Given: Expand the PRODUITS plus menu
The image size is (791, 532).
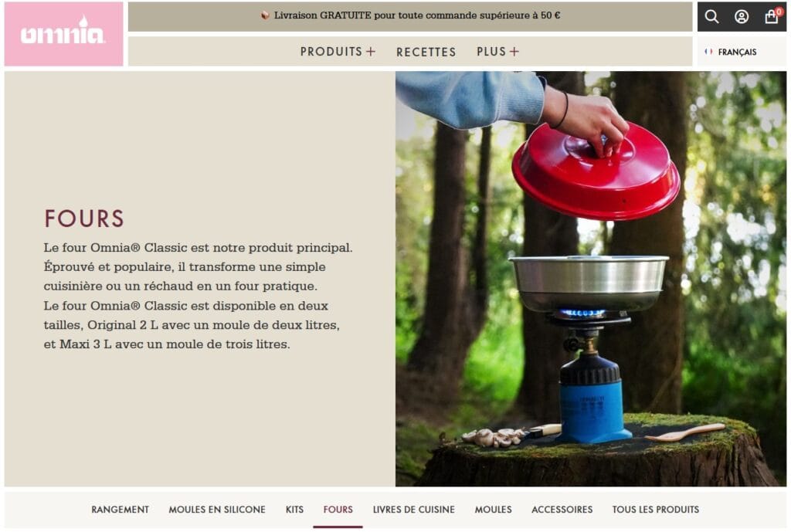Looking at the screenshot, I should (x=338, y=52).
